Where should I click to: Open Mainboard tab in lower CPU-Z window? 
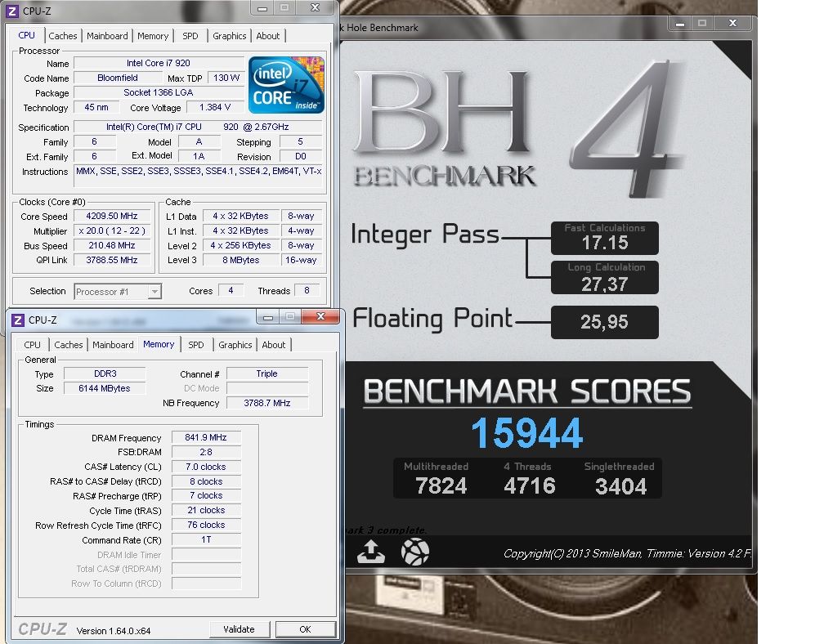(113, 345)
